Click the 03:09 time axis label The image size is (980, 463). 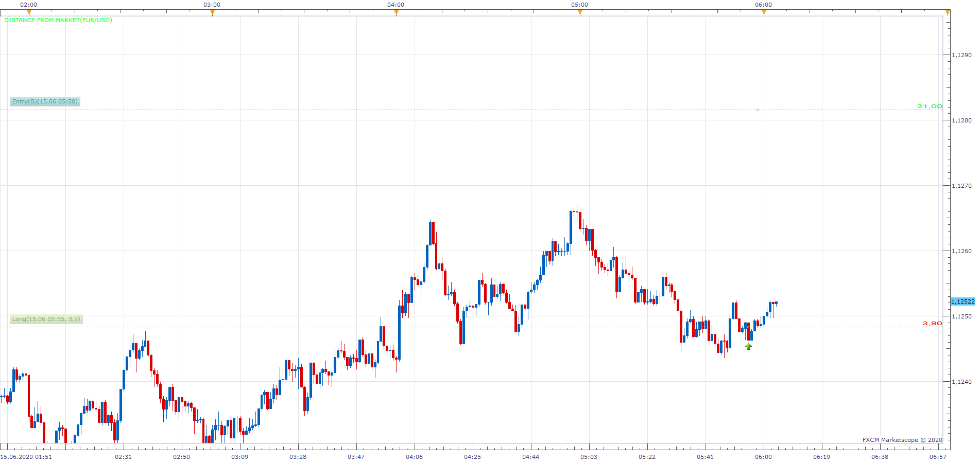point(239,457)
